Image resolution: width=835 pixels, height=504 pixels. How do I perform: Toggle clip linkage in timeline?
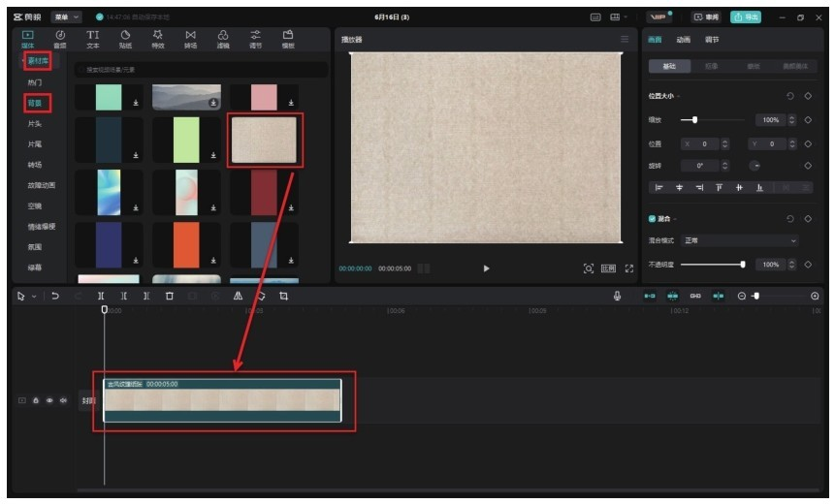pyautogui.click(x=695, y=296)
